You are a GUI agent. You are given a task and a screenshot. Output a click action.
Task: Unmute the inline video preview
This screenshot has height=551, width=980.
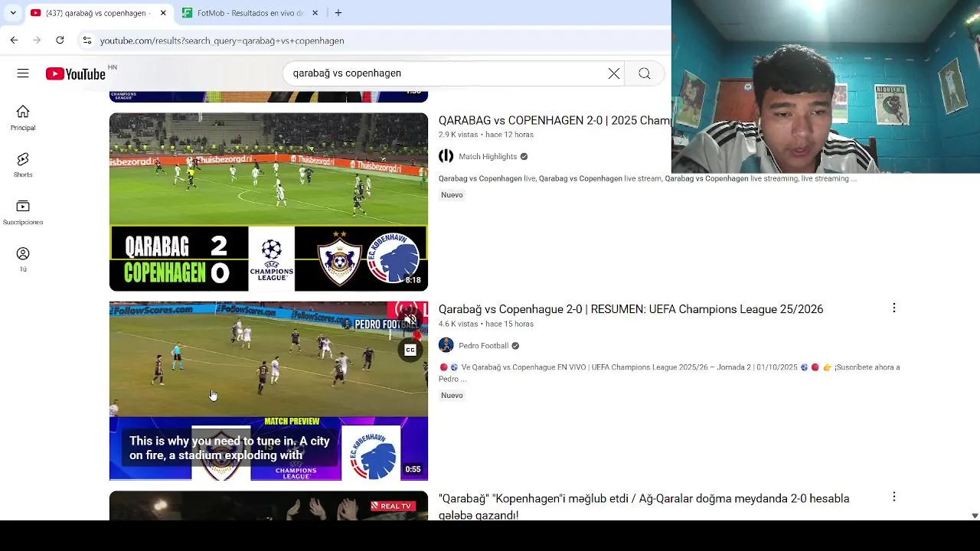click(410, 318)
